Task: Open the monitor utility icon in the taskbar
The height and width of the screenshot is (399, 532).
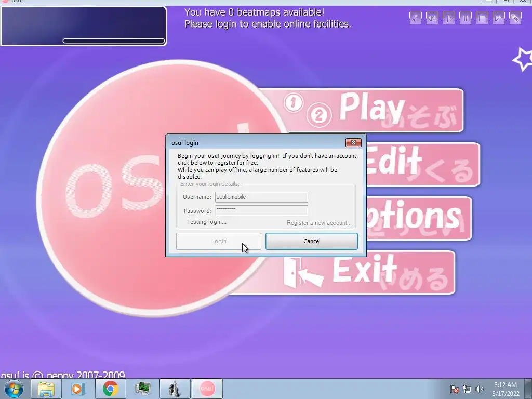Action: (142, 389)
